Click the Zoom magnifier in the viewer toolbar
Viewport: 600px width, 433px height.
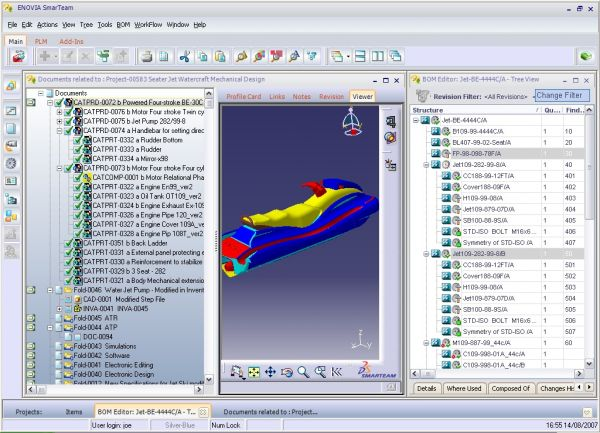pyautogui.click(x=303, y=372)
